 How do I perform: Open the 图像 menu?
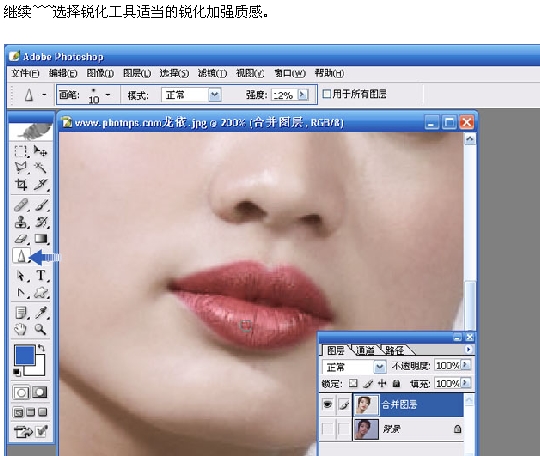(x=100, y=73)
